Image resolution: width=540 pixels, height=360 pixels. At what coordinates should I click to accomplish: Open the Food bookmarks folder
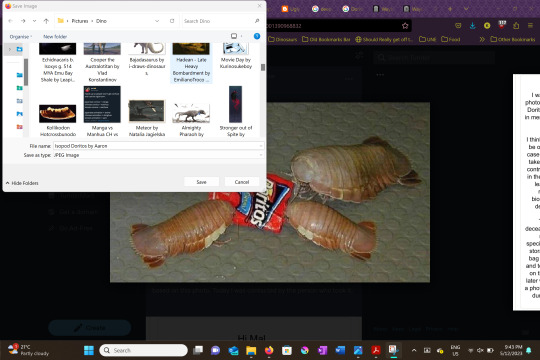tap(451, 39)
